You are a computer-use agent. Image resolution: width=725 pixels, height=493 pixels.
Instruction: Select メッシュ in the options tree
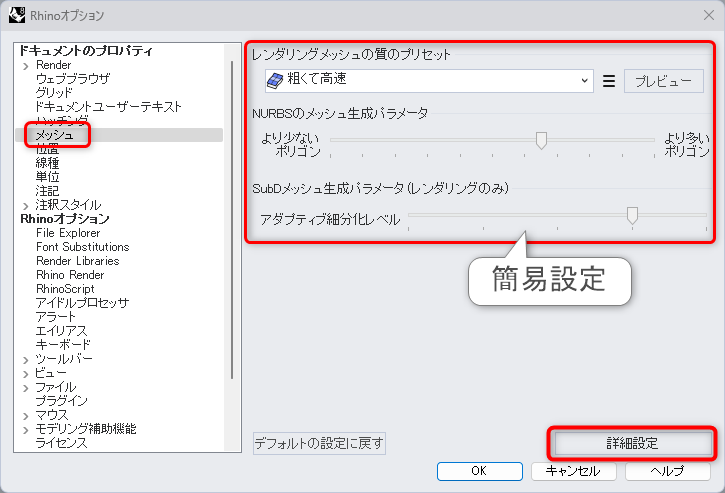(55, 135)
